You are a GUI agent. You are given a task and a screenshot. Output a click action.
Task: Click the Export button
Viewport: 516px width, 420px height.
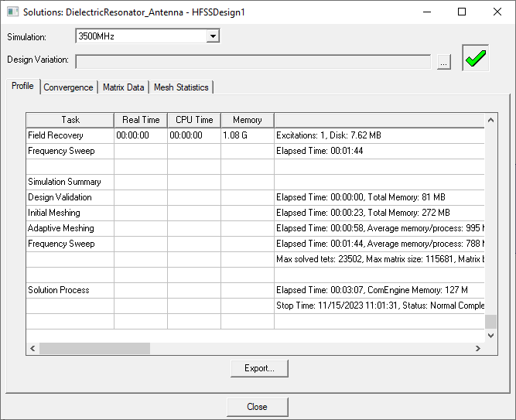(259, 368)
